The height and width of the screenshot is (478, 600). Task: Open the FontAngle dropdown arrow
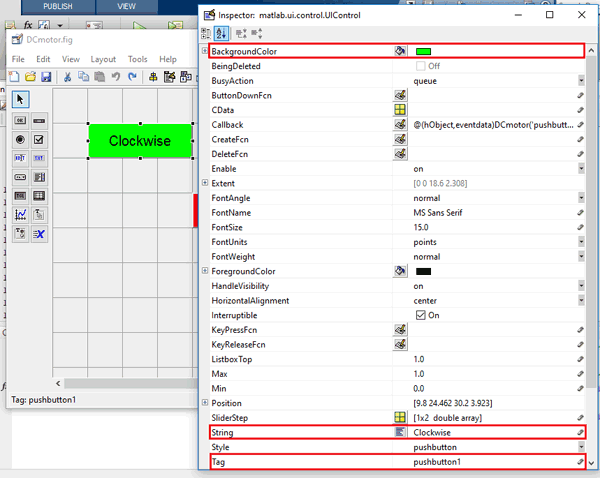point(580,197)
